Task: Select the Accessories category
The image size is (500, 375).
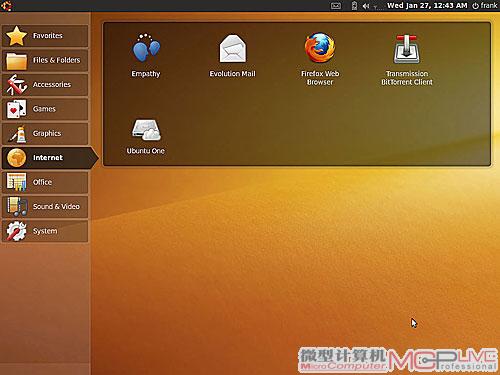Action: (x=45, y=85)
